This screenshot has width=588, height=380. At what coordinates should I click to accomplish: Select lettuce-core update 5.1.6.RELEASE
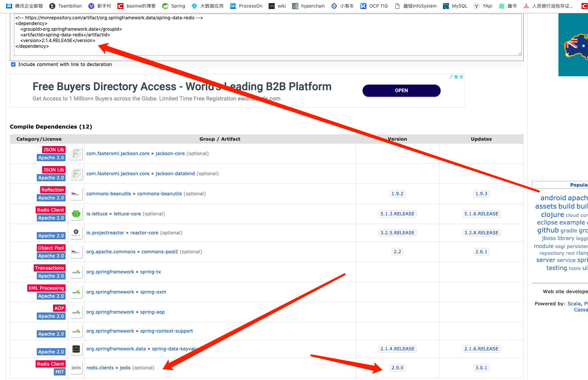click(482, 214)
